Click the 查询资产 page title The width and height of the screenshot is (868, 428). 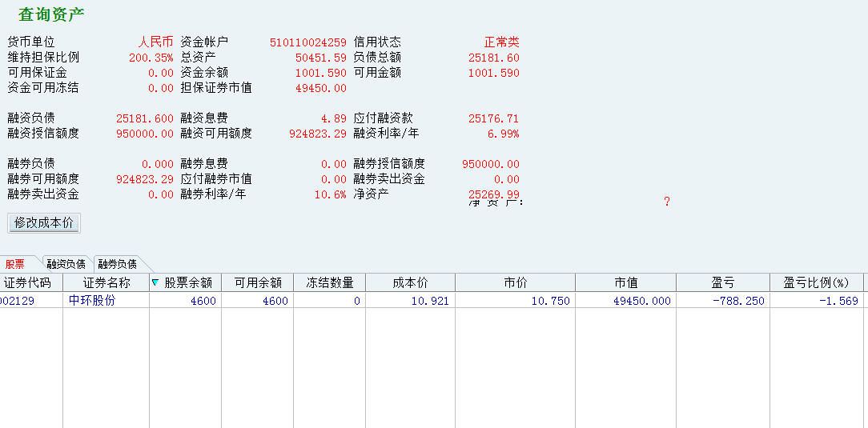[x=51, y=15]
